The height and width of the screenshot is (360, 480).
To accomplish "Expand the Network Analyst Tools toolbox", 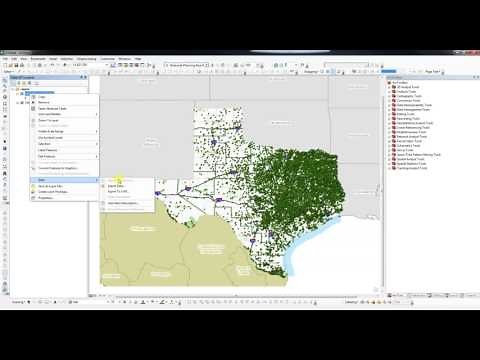I will (x=389, y=136).
